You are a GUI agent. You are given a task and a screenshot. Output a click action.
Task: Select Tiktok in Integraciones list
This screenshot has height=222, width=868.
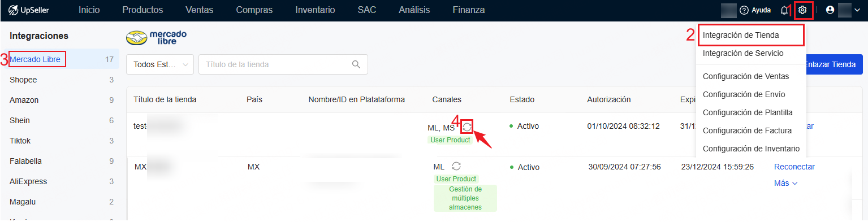[x=59, y=141]
